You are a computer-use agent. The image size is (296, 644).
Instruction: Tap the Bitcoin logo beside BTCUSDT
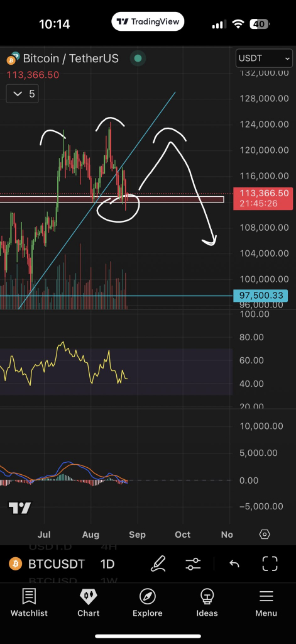16,564
